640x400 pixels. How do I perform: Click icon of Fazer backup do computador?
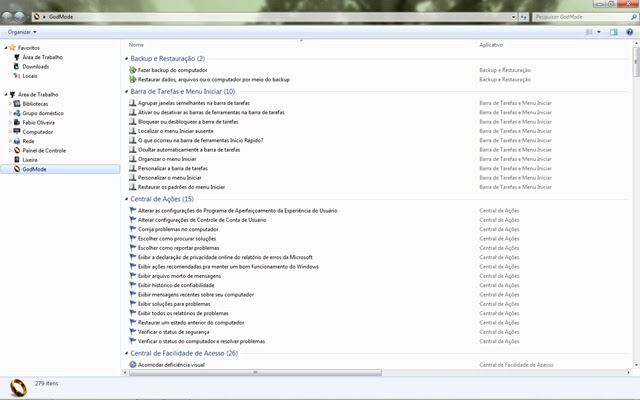133,70
